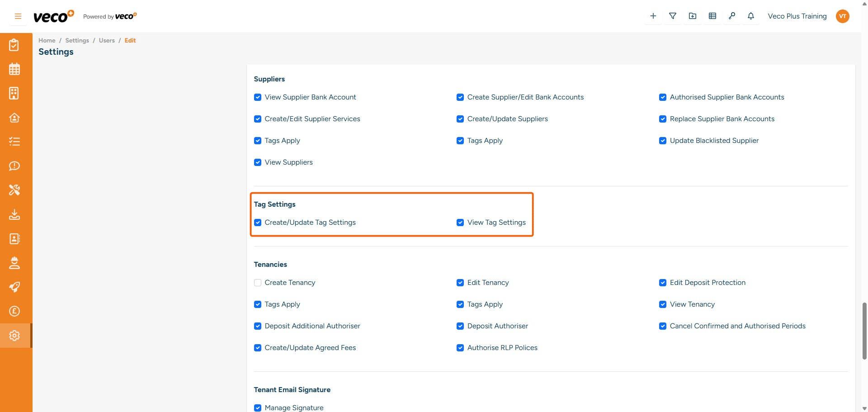
Task: Click the rocket icon in the sidebar
Action: click(x=14, y=287)
